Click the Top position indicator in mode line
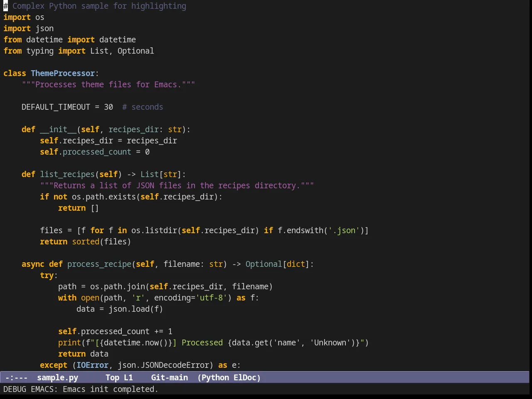 (x=112, y=377)
